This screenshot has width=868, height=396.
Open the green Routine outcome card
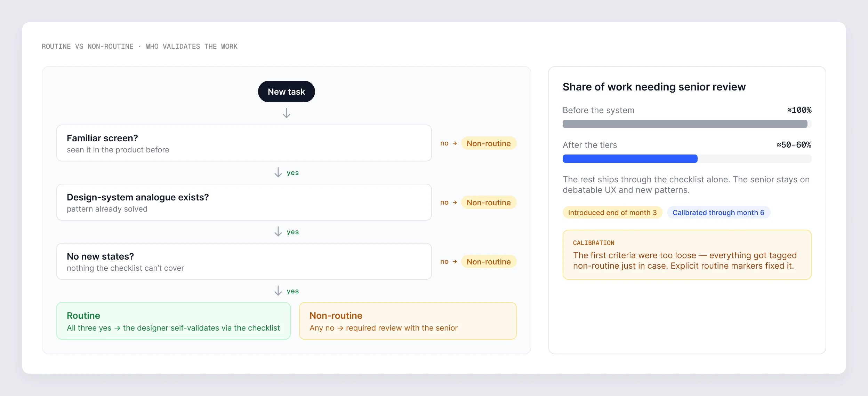(x=174, y=321)
